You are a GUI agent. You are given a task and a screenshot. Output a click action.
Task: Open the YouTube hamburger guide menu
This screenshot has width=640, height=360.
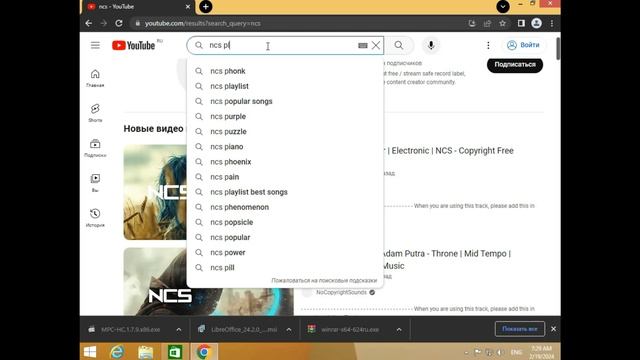(95, 45)
